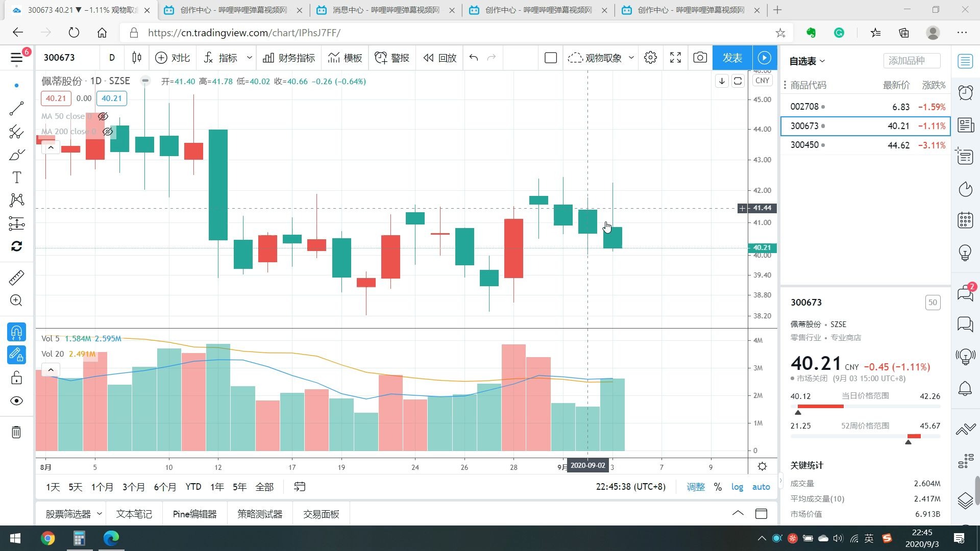
Task: Take a chart snapshot with the camera icon
Action: pyautogui.click(x=700, y=58)
